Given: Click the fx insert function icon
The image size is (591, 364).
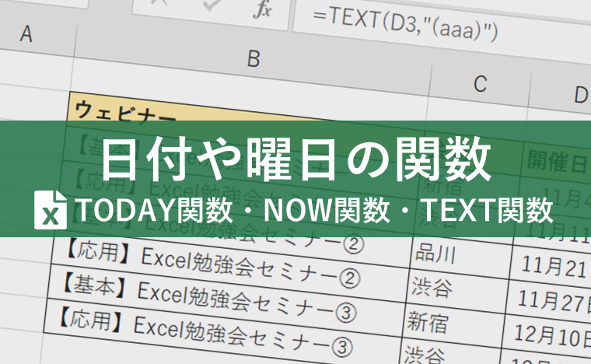Looking at the screenshot, I should click(263, 9).
